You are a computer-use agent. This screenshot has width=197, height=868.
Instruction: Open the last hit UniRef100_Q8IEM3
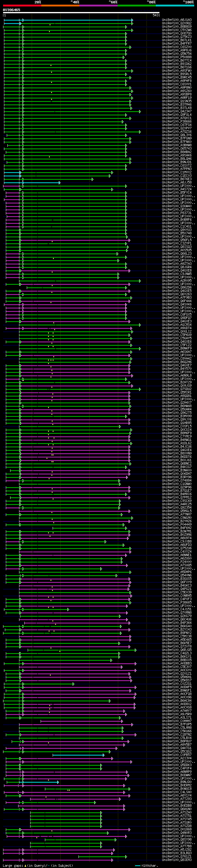[177, 860]
